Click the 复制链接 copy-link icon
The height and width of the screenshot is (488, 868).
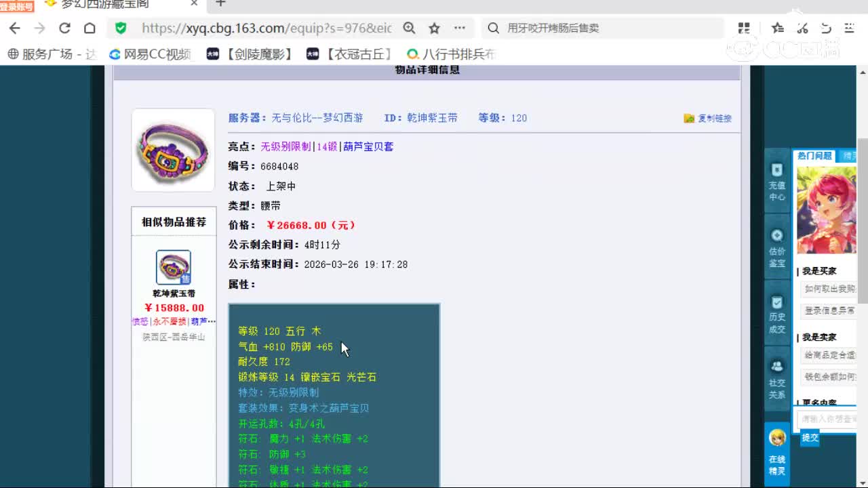click(689, 118)
